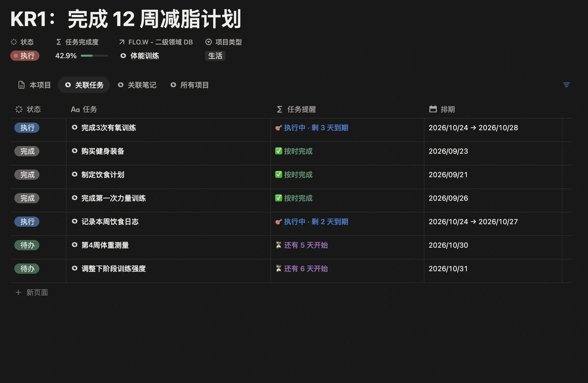Click the status icon in 状态 column header
588x383 pixels.
(19, 109)
